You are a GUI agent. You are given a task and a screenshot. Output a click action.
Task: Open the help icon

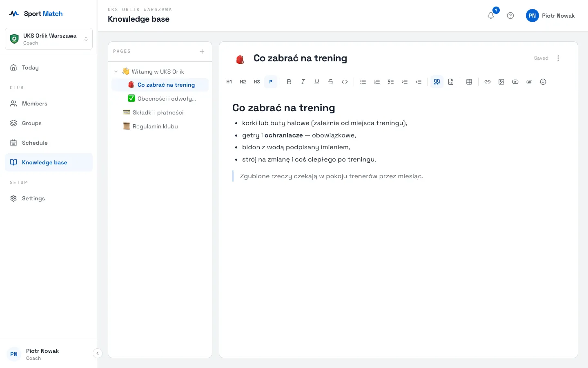pyautogui.click(x=510, y=16)
